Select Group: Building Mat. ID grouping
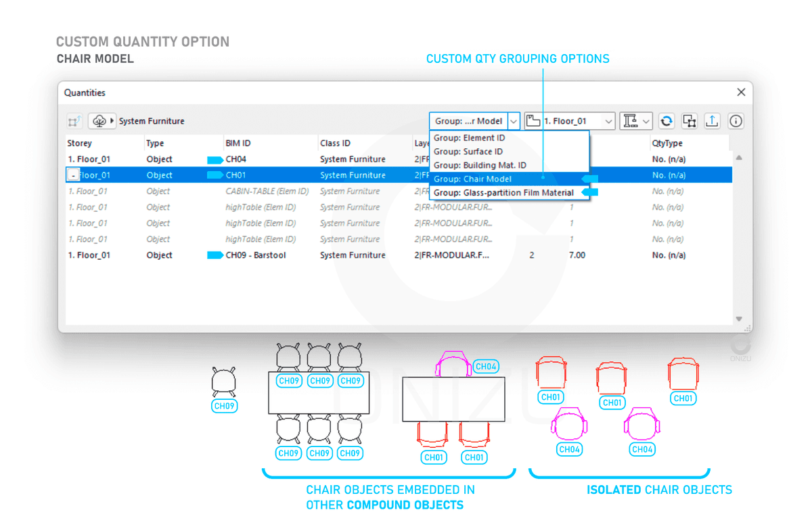 (482, 165)
